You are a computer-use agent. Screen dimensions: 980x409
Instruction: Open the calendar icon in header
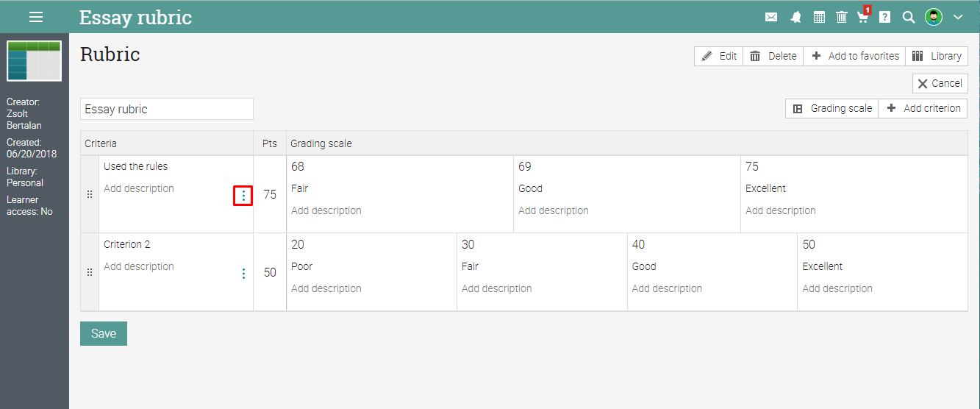819,17
